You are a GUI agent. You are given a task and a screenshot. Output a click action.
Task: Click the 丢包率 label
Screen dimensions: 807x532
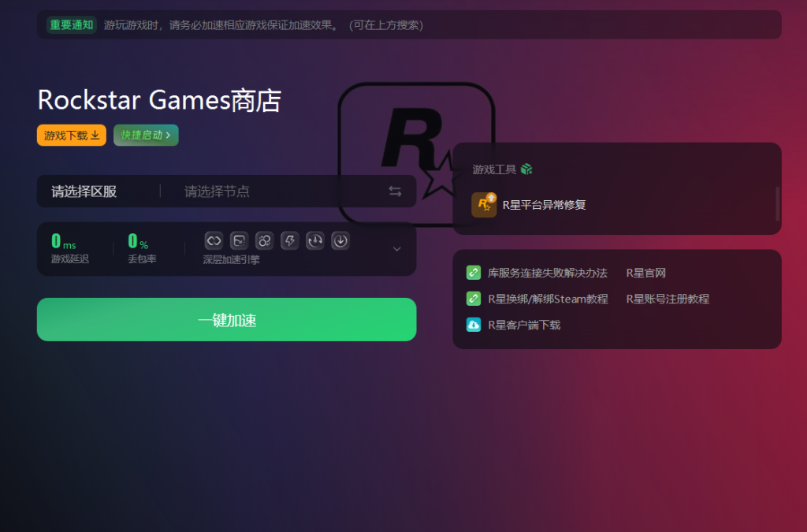(142, 259)
